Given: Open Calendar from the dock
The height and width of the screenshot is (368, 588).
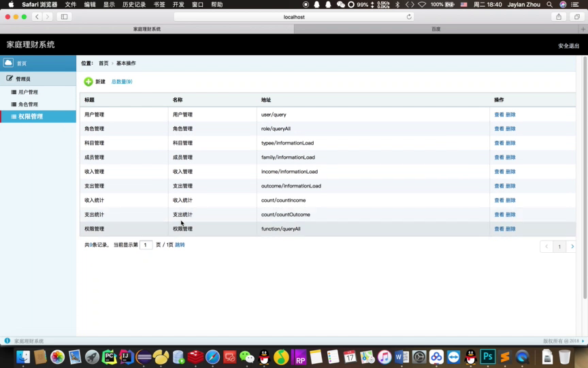Looking at the screenshot, I should (350, 357).
